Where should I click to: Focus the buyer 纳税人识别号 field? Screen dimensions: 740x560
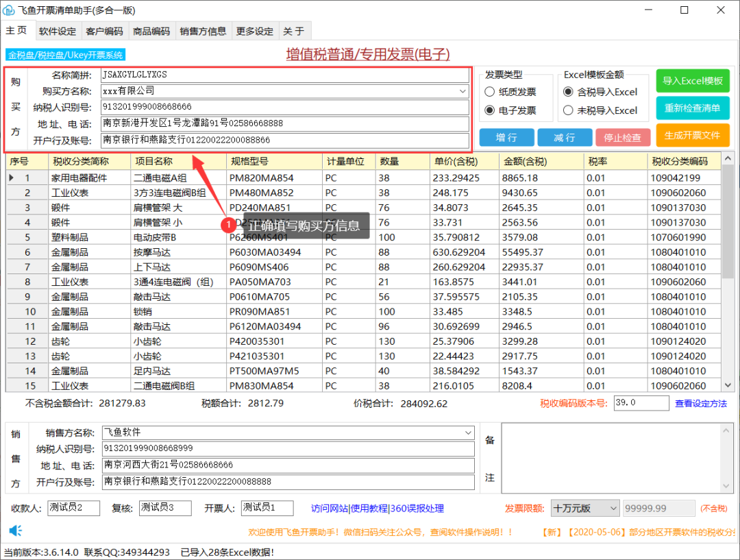[285, 107]
